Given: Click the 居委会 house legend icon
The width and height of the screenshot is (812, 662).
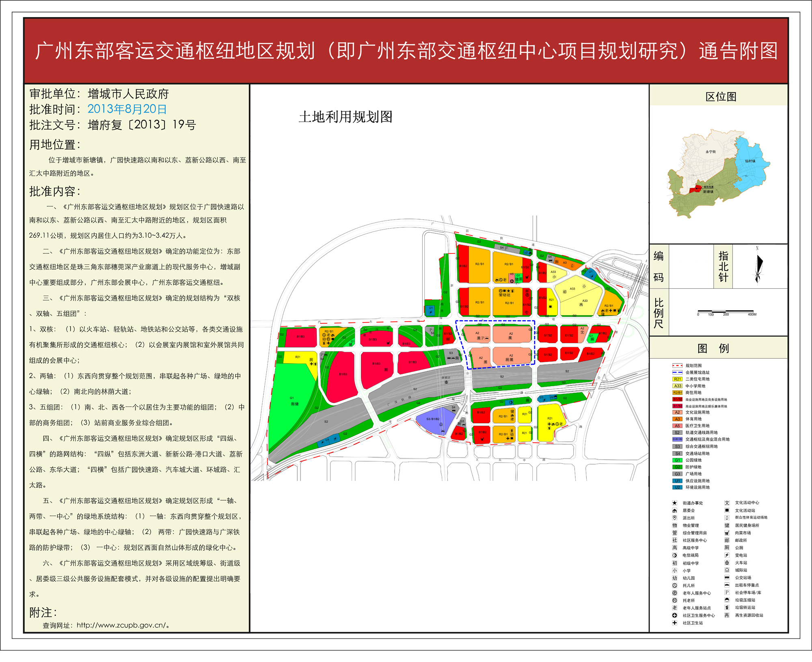Looking at the screenshot, I should pos(675,511).
